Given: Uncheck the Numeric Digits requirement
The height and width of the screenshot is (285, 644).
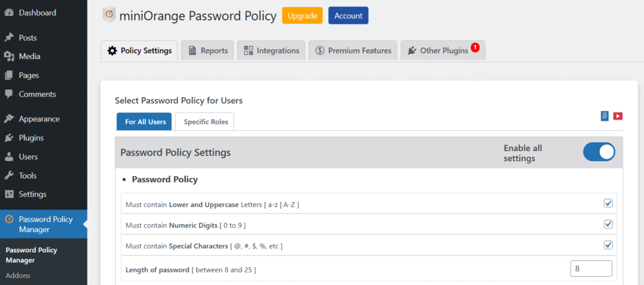Looking at the screenshot, I should [608, 224].
